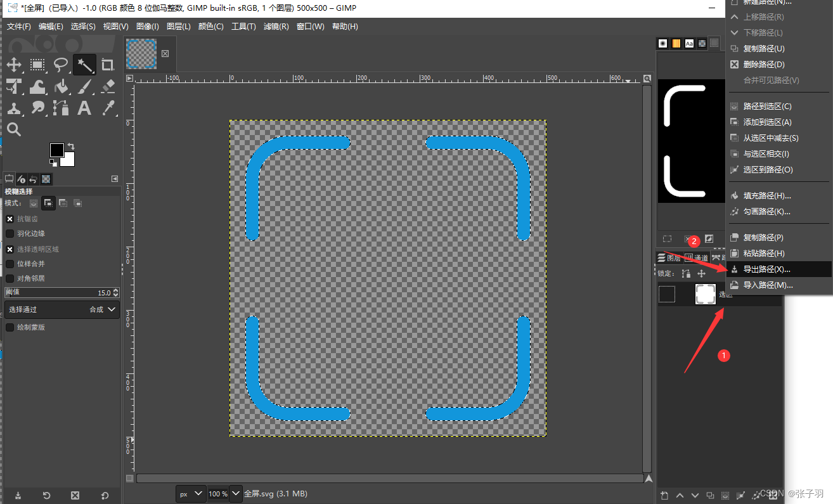Lock path position icon
833x504 pixels.
701,274
